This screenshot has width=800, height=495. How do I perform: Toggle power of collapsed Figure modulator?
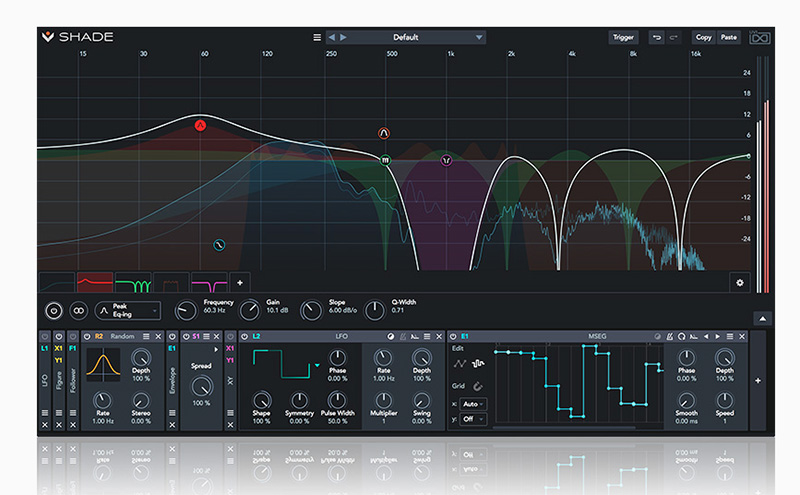click(59, 337)
